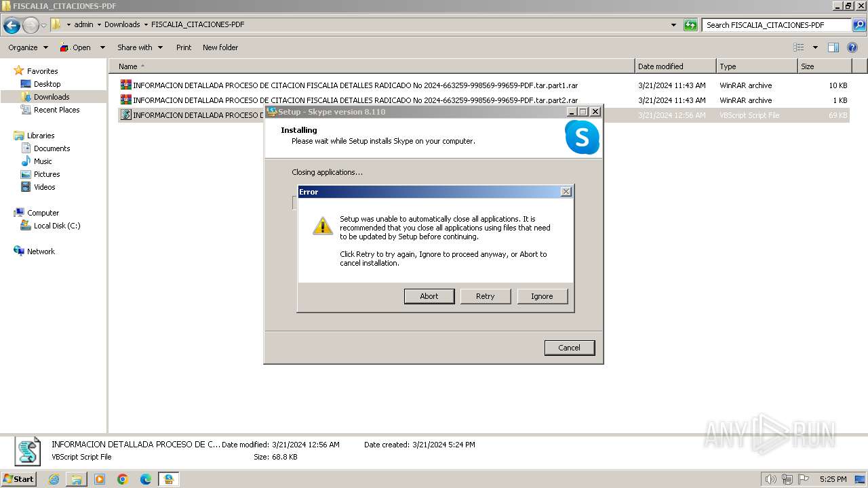868x488 pixels.
Task: Click the Skype Setup taskbar button
Action: (169, 479)
